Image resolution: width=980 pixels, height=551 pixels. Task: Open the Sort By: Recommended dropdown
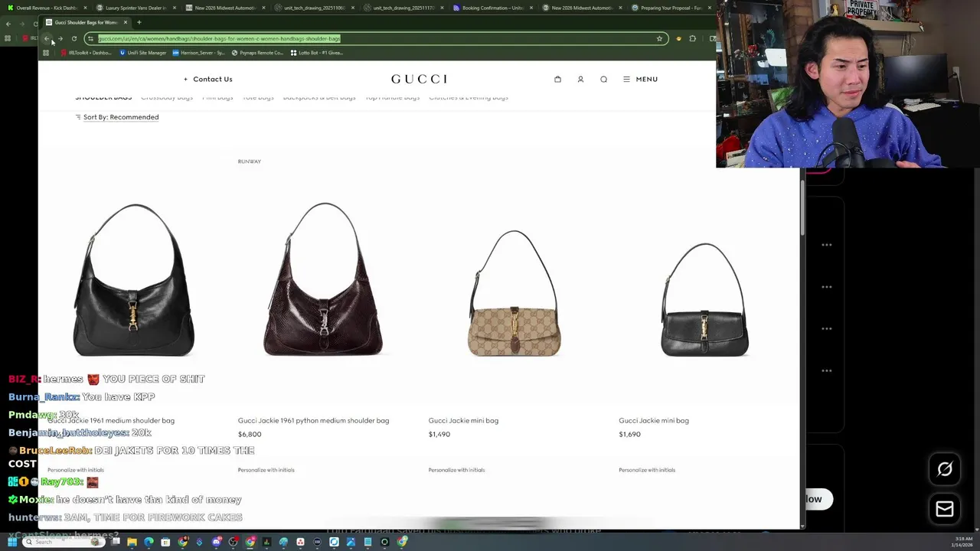(x=117, y=117)
